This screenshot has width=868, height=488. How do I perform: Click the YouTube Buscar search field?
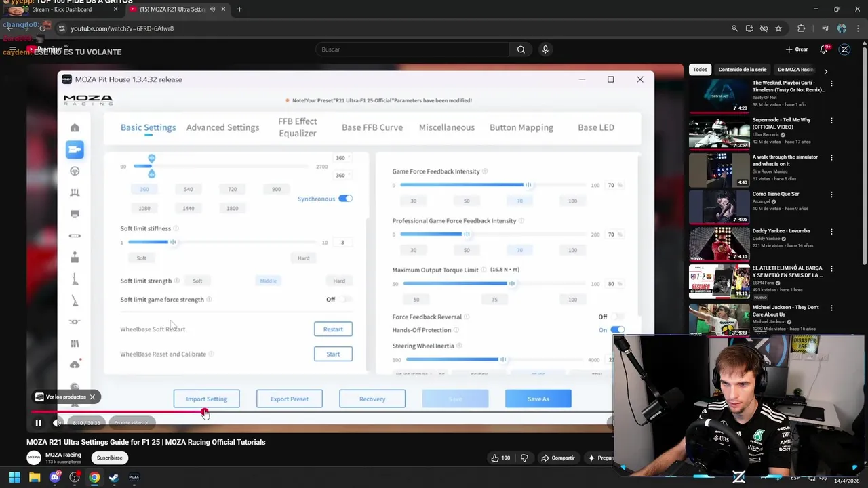412,49
